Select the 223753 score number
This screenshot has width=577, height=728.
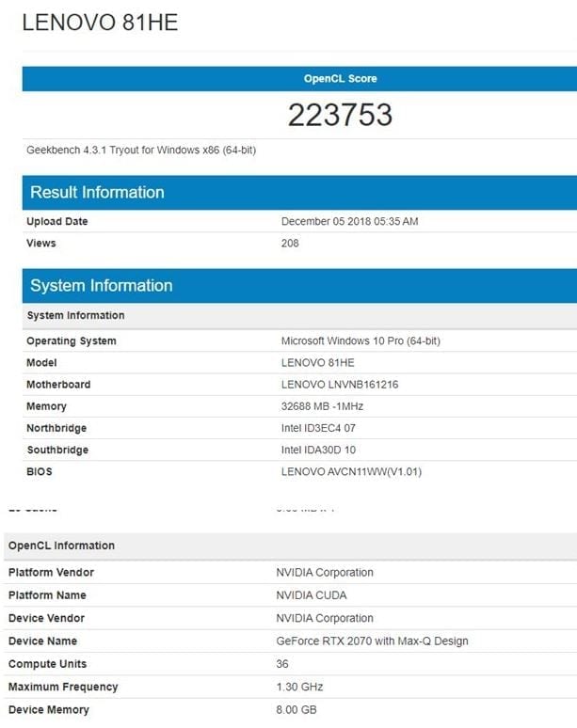pos(340,115)
